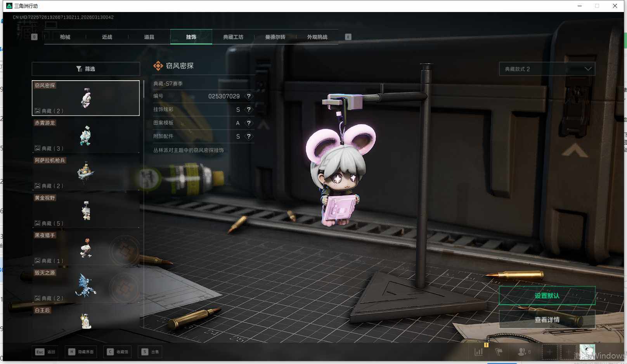Image resolution: width=627 pixels, height=364 pixels.
Task: Switch to the 曼德尔砖 tab
Action: [275, 37]
